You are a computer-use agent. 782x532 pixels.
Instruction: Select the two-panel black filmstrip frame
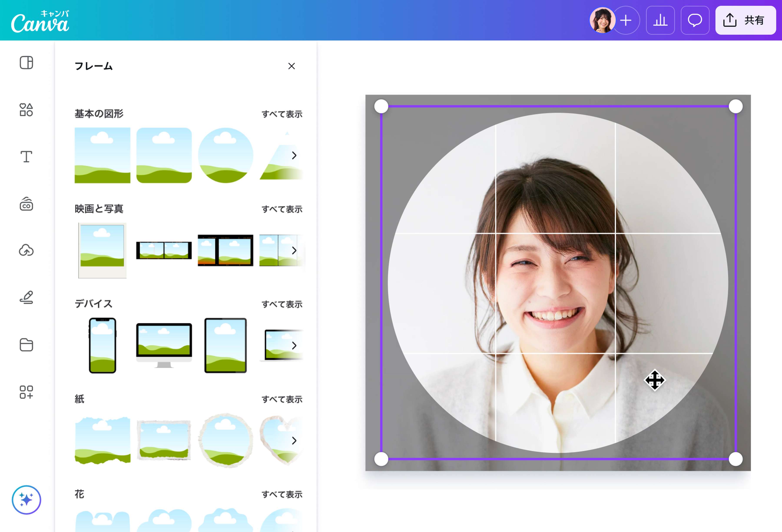pos(164,250)
